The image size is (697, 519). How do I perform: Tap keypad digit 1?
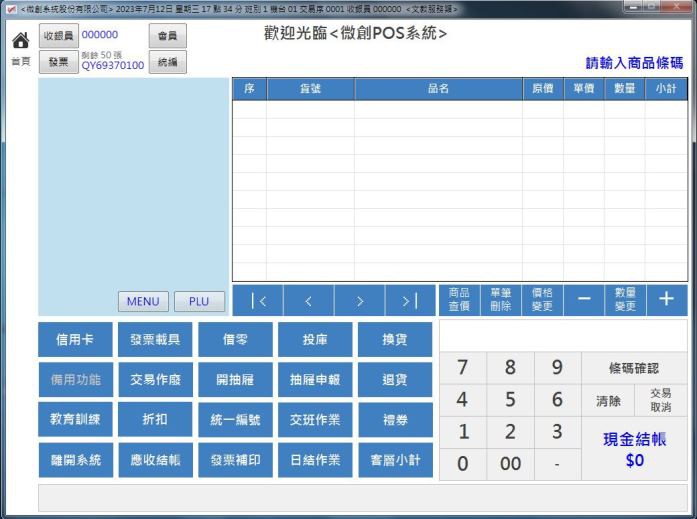point(463,432)
